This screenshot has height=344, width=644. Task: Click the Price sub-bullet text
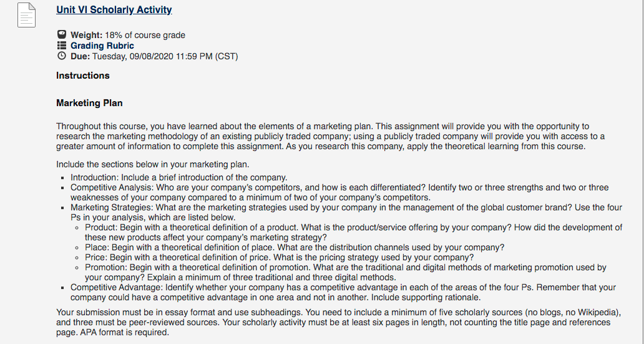click(x=280, y=258)
